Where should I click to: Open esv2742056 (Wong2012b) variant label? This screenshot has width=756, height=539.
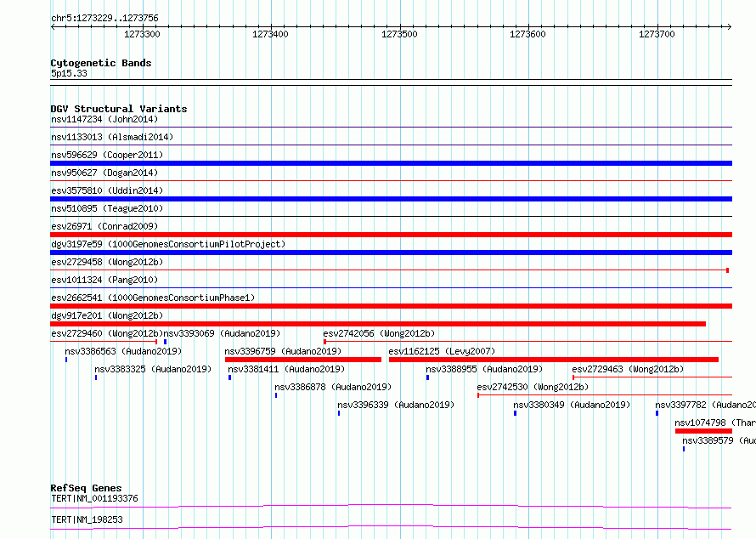379,333
